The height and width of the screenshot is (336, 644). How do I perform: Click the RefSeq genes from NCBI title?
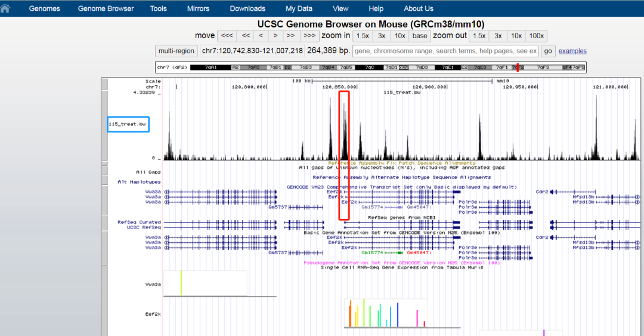[x=402, y=218]
